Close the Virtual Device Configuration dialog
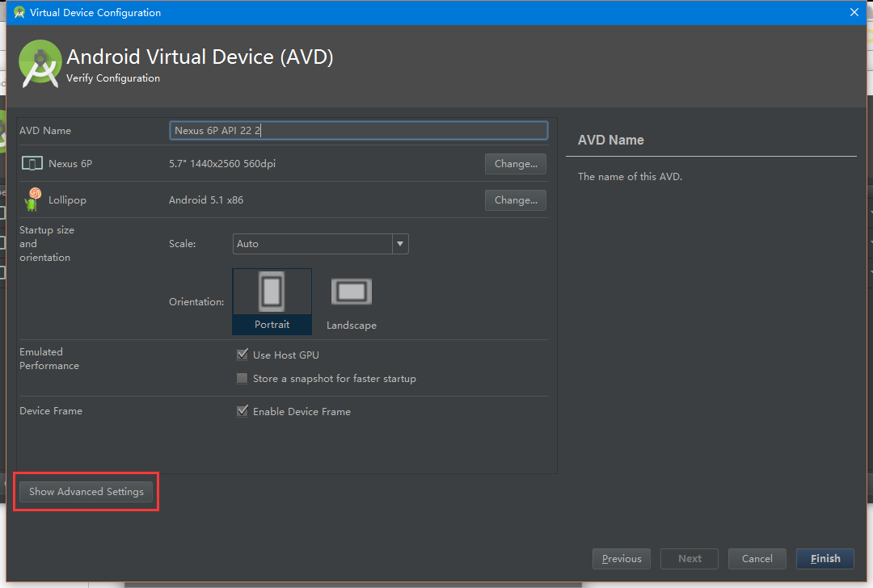This screenshot has width=873, height=588. [854, 12]
